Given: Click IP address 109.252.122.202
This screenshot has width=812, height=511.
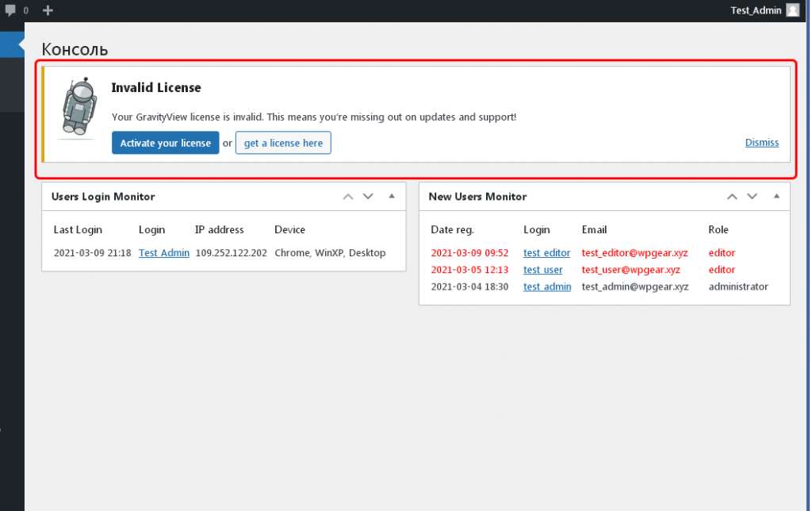Looking at the screenshot, I should [231, 253].
